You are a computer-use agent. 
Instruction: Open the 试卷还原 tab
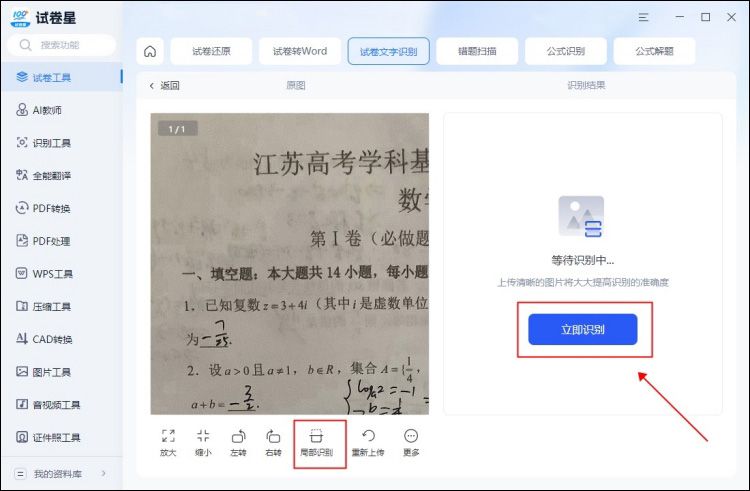(x=211, y=51)
